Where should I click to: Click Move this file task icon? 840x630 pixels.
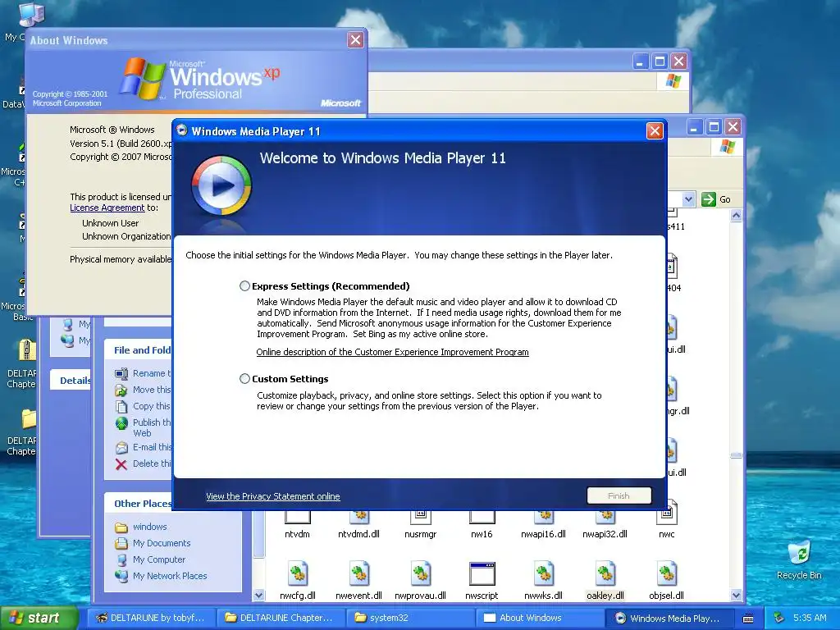[121, 390]
